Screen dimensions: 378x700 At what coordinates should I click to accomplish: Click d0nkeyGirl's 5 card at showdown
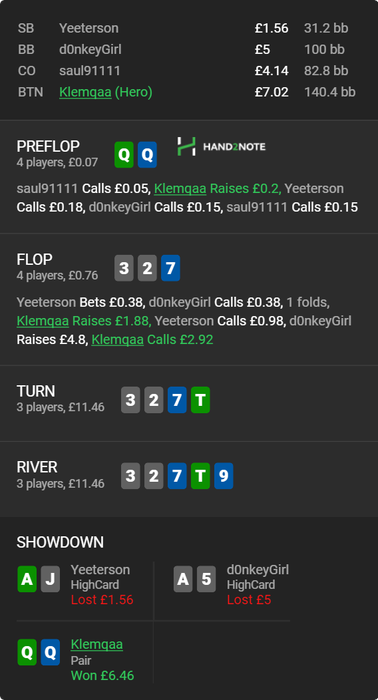coord(206,579)
